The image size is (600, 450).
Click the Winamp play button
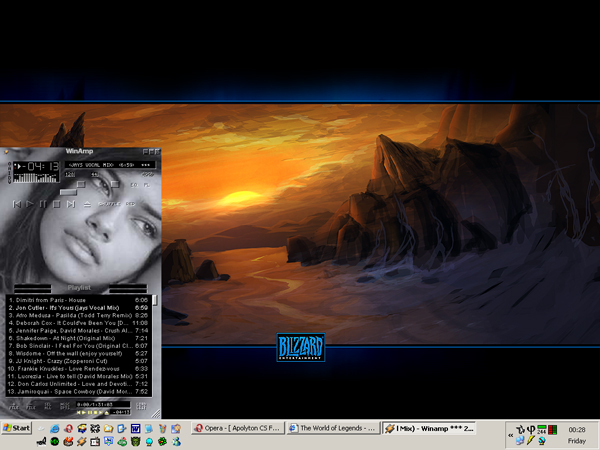(x=29, y=204)
